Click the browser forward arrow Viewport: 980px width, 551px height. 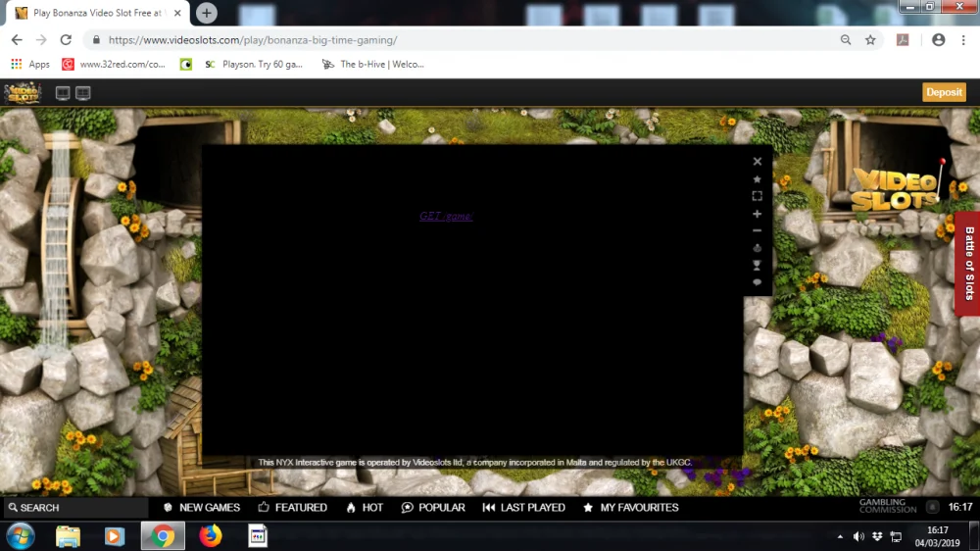[41, 40]
